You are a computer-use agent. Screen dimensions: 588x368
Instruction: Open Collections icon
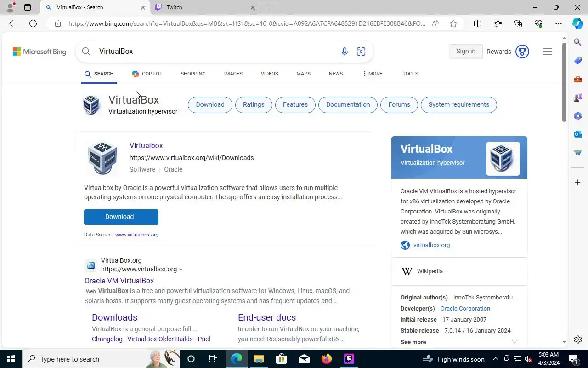pos(518,23)
